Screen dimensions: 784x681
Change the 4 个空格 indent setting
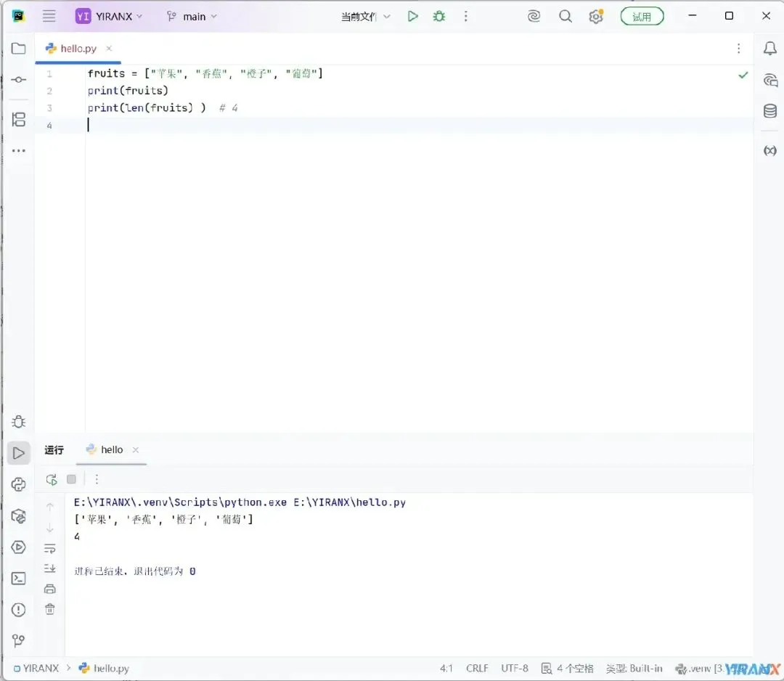pos(568,668)
